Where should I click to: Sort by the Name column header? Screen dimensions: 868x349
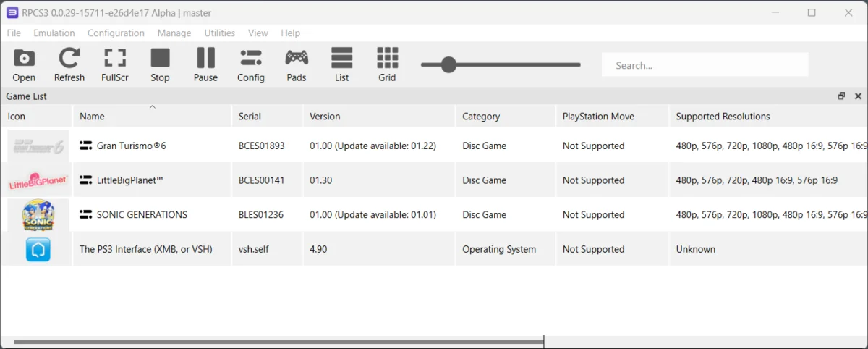pyautogui.click(x=152, y=116)
